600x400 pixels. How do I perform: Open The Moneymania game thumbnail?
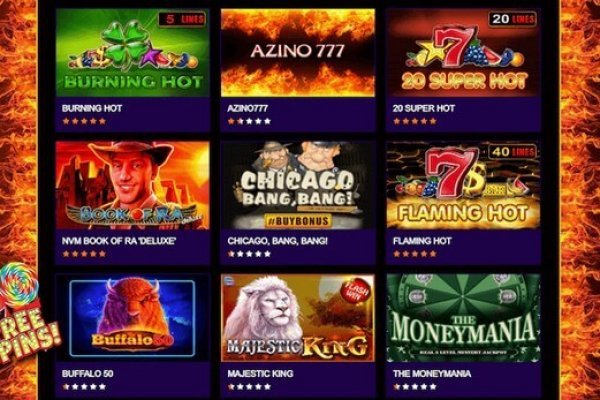pos(463,318)
